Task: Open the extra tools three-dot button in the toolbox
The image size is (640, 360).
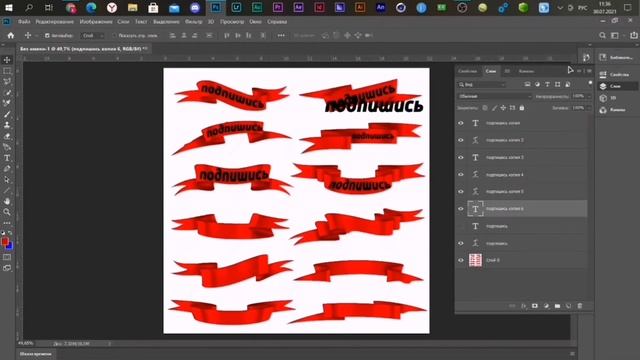Action: click(x=7, y=223)
